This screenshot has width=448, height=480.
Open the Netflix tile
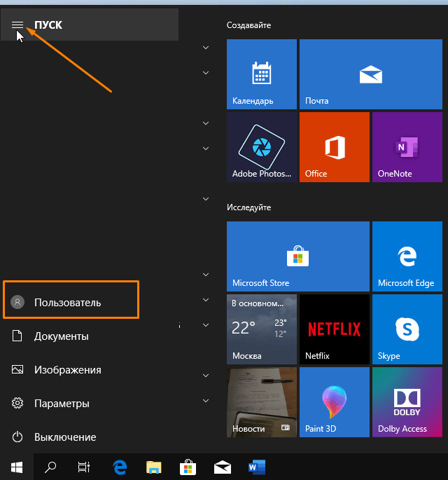tap(334, 329)
